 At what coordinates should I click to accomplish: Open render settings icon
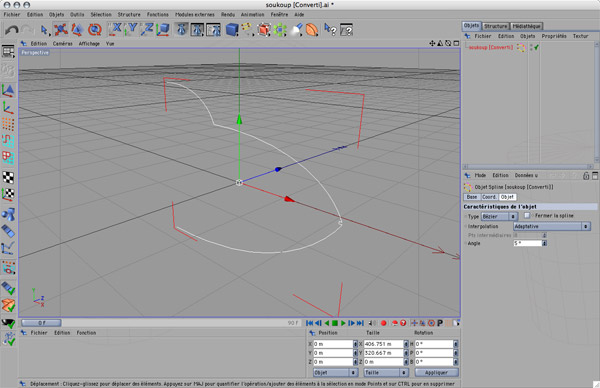click(x=213, y=29)
